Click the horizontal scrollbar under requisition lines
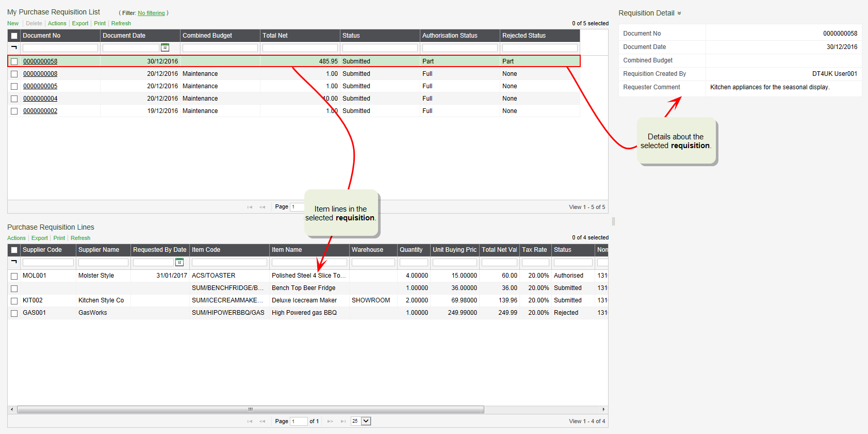The image size is (868, 434). (250, 409)
